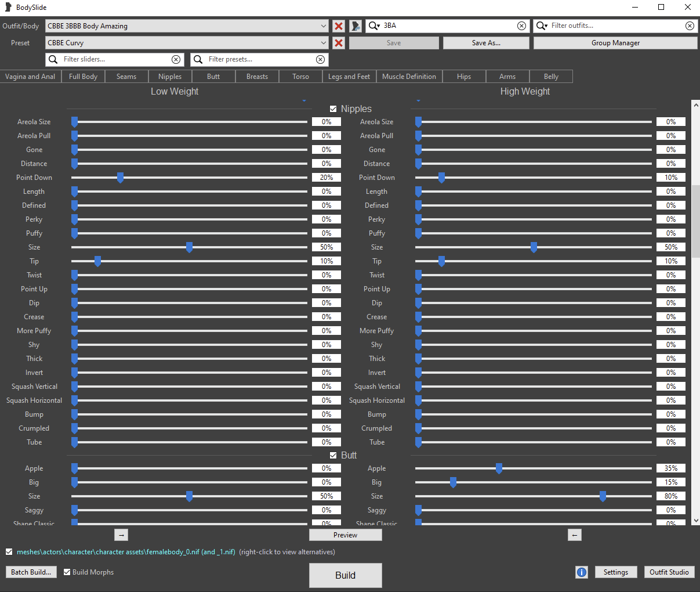Click the vertical scrollbar up arrow
Image resolution: width=700 pixels, height=592 pixels.
click(696, 105)
